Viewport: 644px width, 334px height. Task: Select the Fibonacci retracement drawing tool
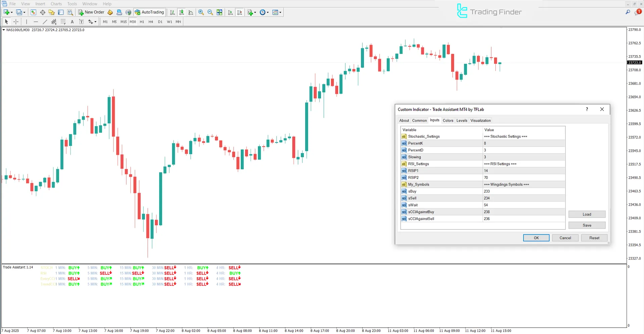click(x=62, y=21)
